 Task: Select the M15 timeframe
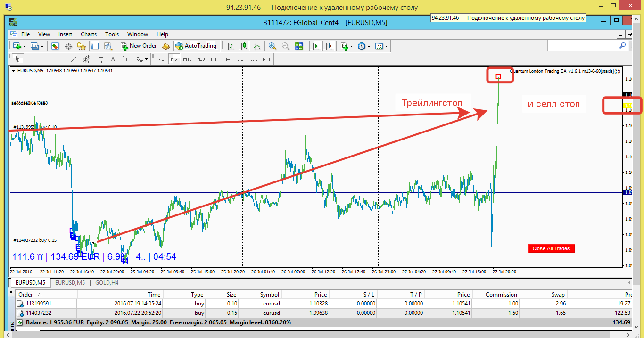tap(187, 59)
